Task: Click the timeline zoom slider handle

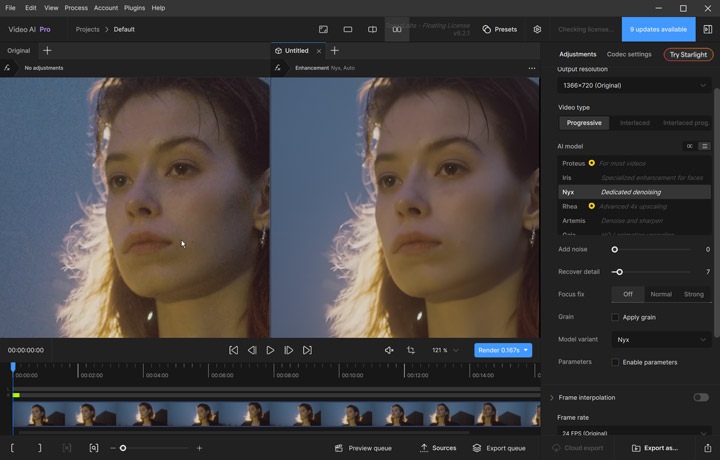Action: [123, 448]
